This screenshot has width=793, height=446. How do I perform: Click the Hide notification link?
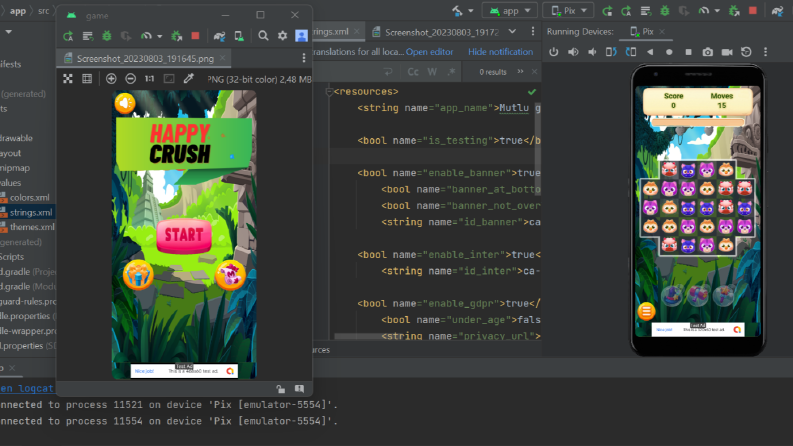click(500, 52)
